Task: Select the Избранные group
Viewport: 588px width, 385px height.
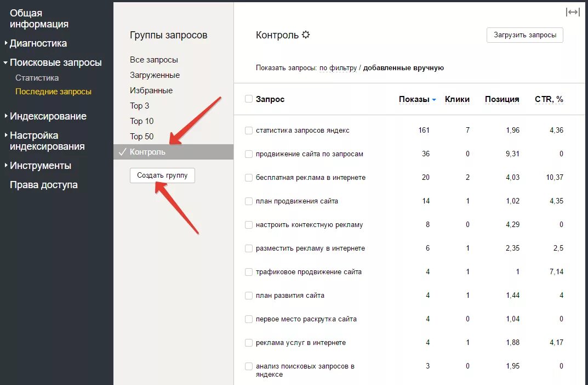Action: 151,90
